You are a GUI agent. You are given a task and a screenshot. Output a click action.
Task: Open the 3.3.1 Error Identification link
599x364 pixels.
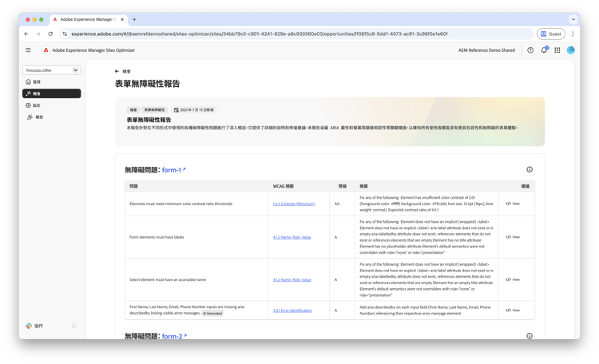pos(292,311)
